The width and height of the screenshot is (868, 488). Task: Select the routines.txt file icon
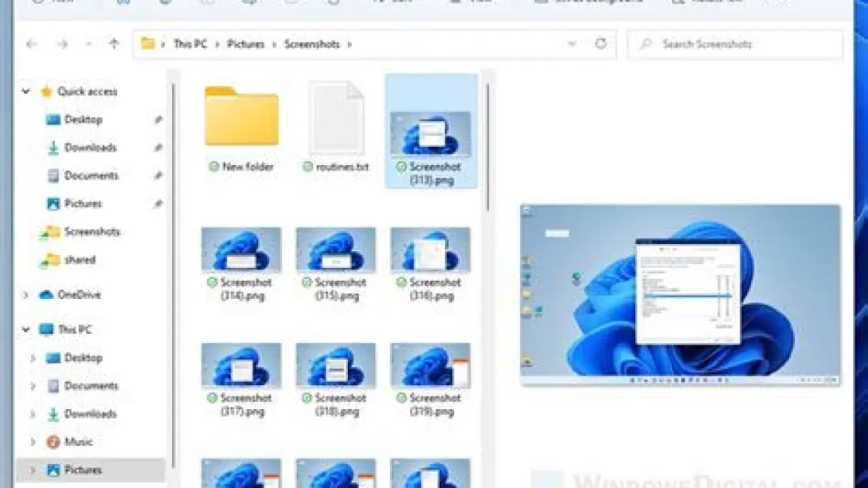[x=336, y=117]
